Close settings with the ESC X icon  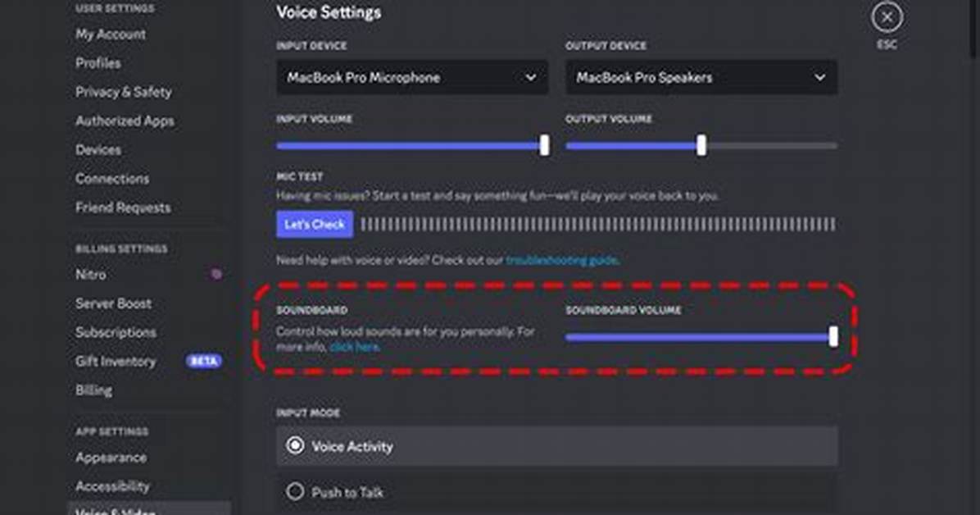887,17
